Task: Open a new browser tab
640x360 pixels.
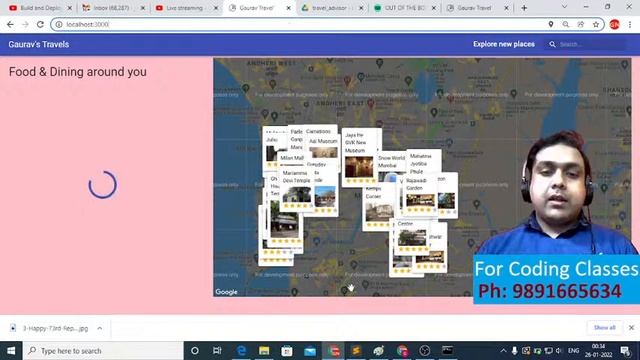Action: click(524, 8)
